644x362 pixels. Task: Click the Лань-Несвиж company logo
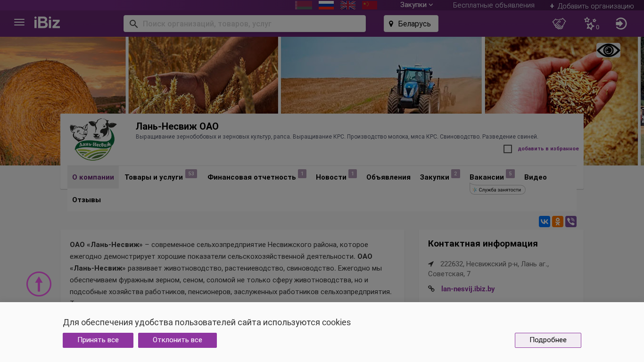coord(93,140)
